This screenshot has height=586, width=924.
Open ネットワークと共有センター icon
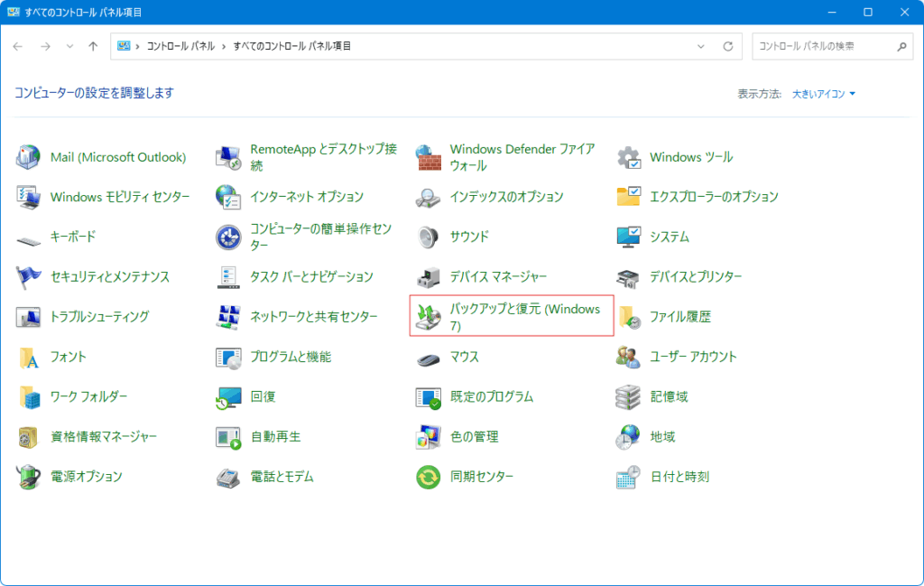coord(228,317)
